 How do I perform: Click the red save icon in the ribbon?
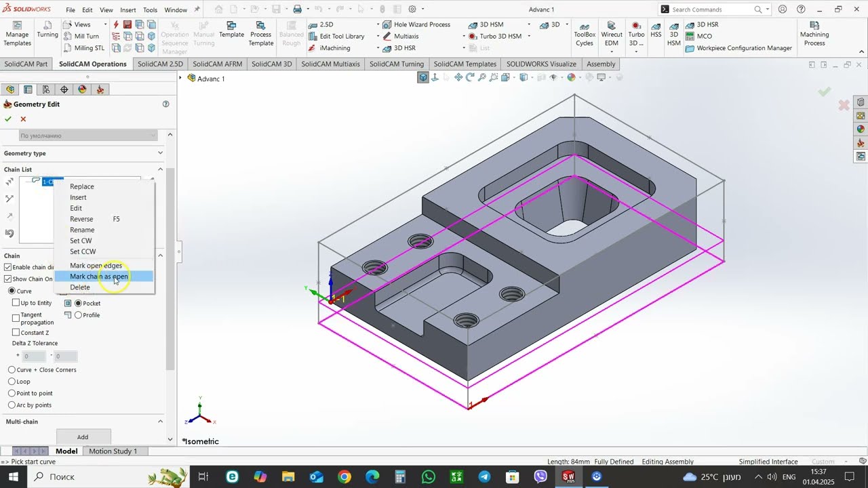point(127,24)
